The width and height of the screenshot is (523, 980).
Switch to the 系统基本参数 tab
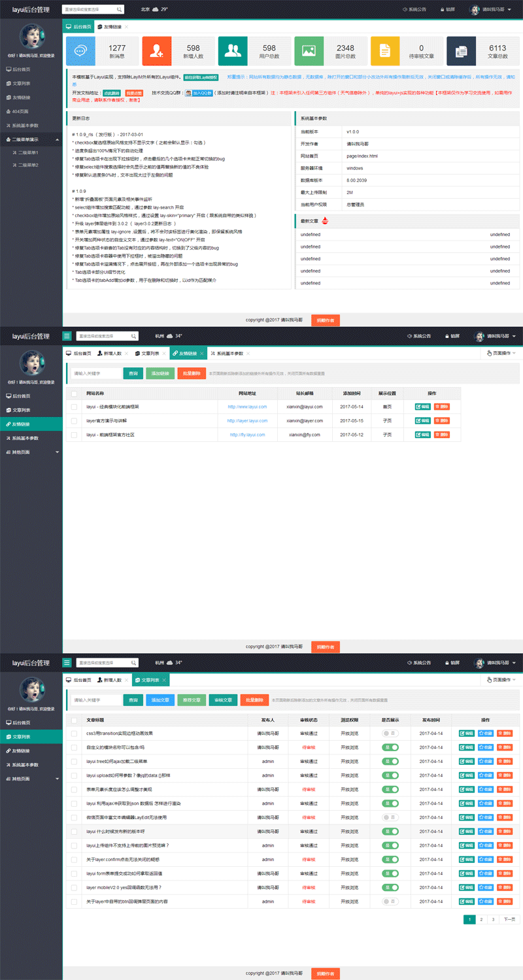coord(226,354)
